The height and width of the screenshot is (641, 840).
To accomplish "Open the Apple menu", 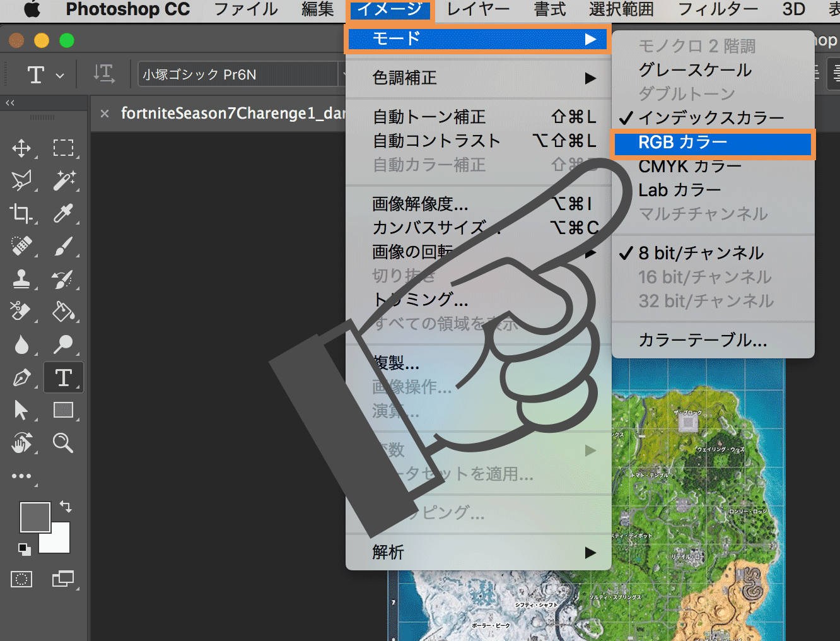I will (32, 9).
